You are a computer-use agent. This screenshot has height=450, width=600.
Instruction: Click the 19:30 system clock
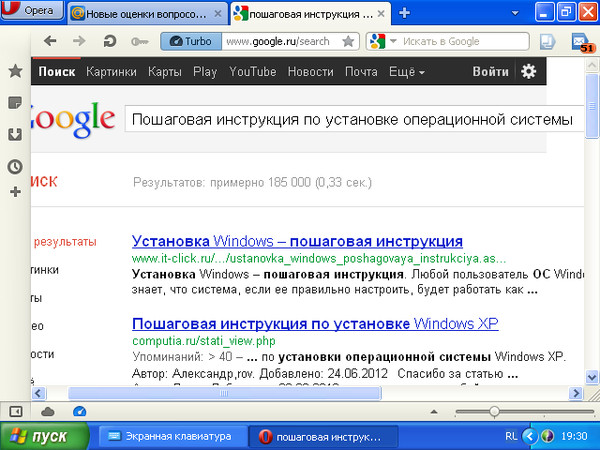[x=574, y=436]
